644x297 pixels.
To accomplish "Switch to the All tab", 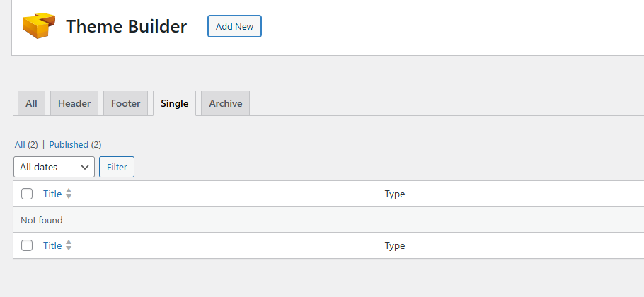I will (x=31, y=103).
